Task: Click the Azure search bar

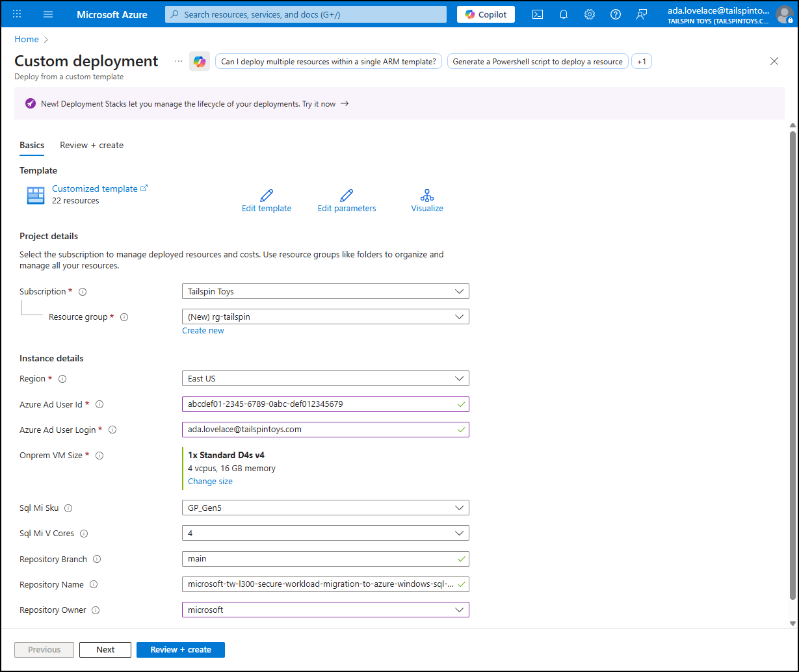Action: pos(306,14)
